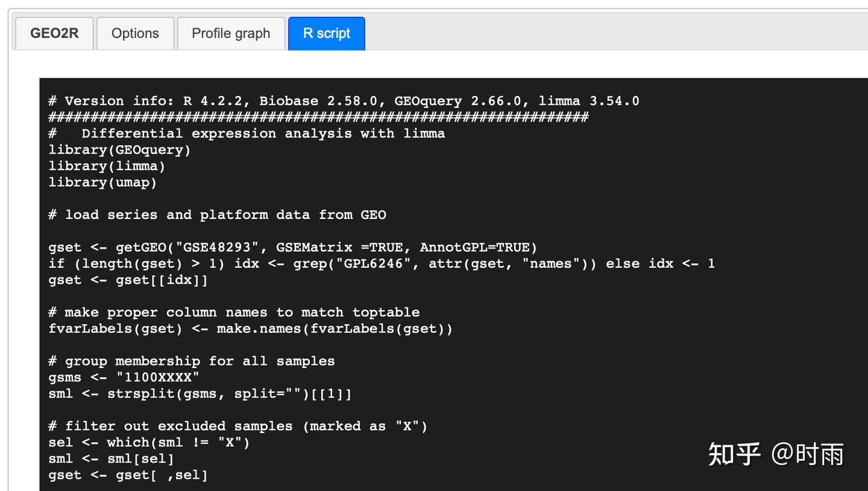Click the row of hash separator characters
The width and height of the screenshot is (868, 491).
point(318,117)
